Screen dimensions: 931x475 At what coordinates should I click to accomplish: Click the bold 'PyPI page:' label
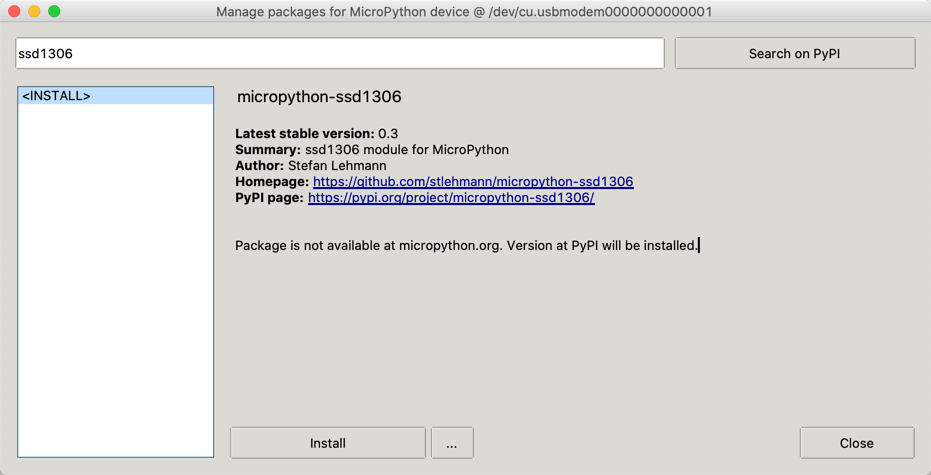coord(270,198)
